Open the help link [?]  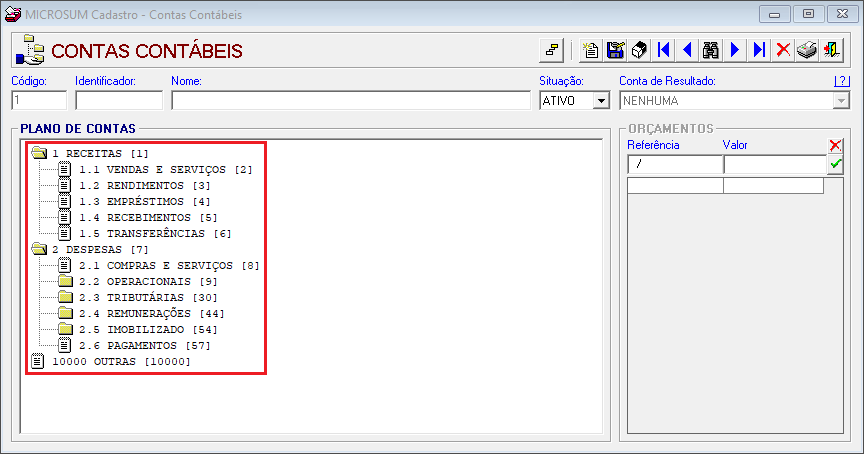pos(842,81)
